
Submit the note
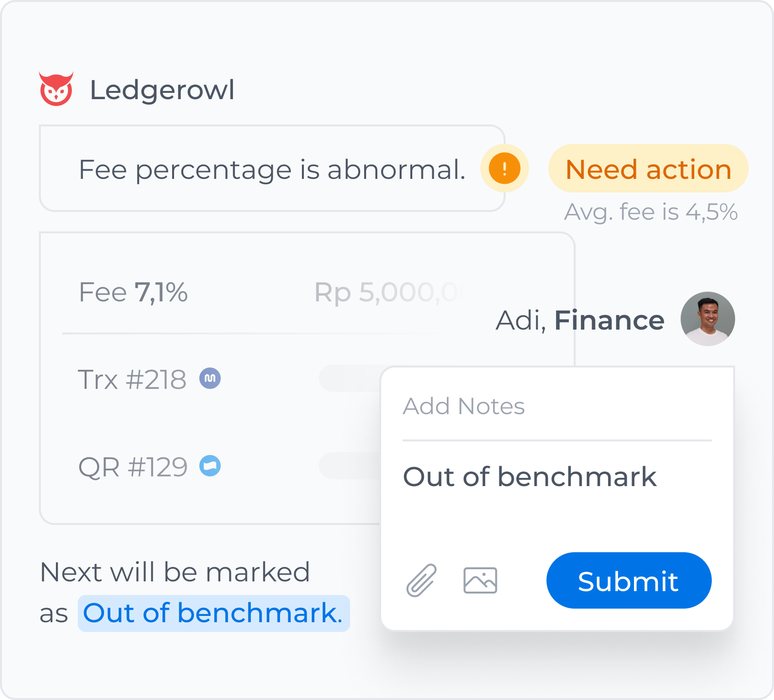point(629,580)
